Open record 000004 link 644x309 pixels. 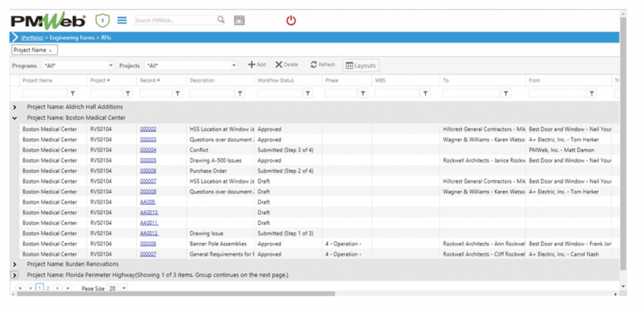point(148,150)
